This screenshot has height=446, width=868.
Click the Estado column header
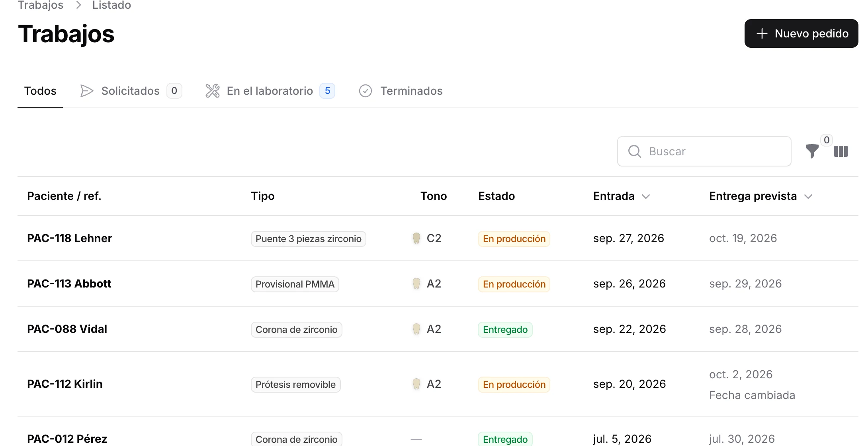click(497, 196)
